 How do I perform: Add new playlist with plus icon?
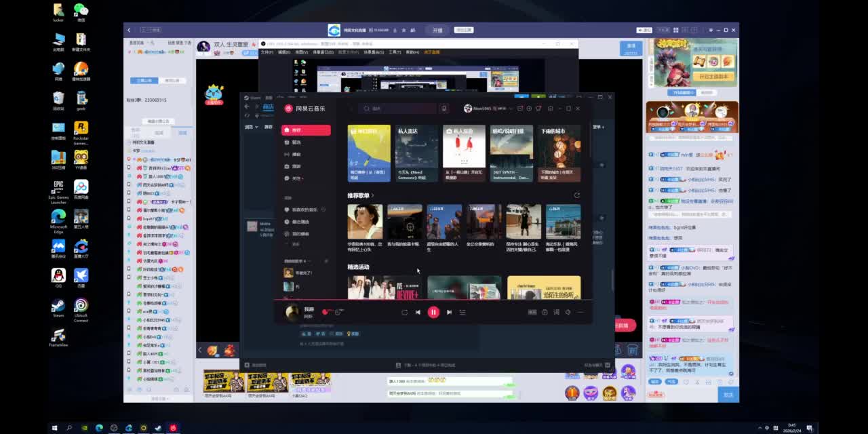point(326,261)
